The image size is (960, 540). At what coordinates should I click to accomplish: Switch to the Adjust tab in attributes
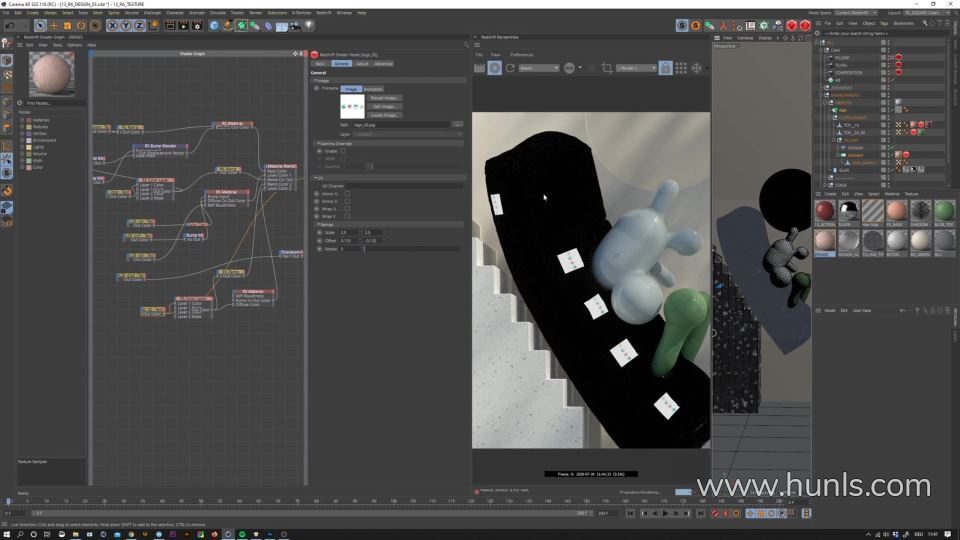362,64
